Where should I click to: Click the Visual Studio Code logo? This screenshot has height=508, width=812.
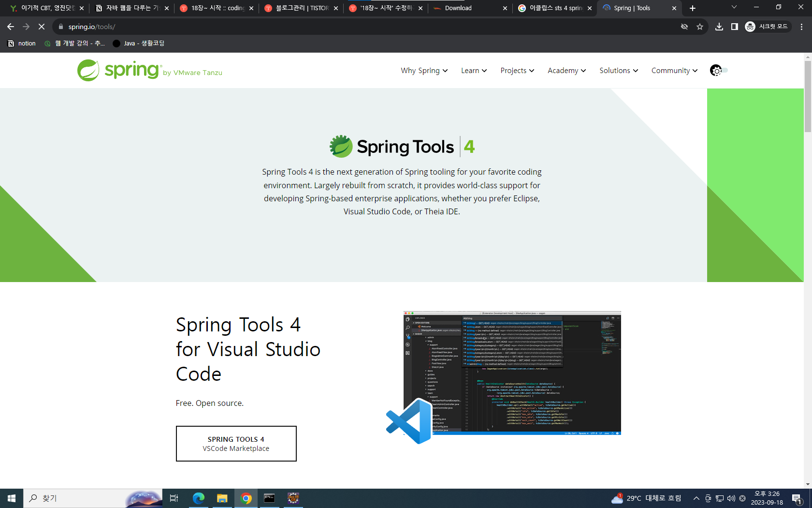(409, 421)
